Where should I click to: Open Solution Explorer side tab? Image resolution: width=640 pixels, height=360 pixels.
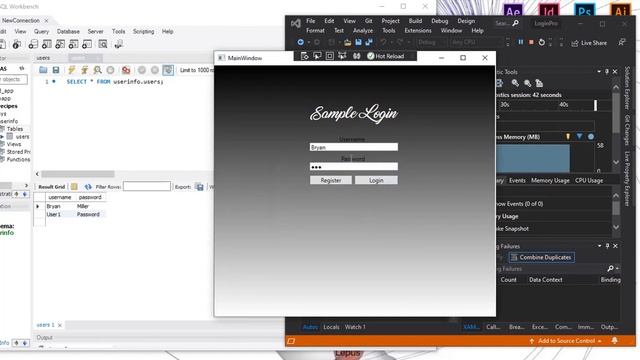pyautogui.click(x=627, y=88)
